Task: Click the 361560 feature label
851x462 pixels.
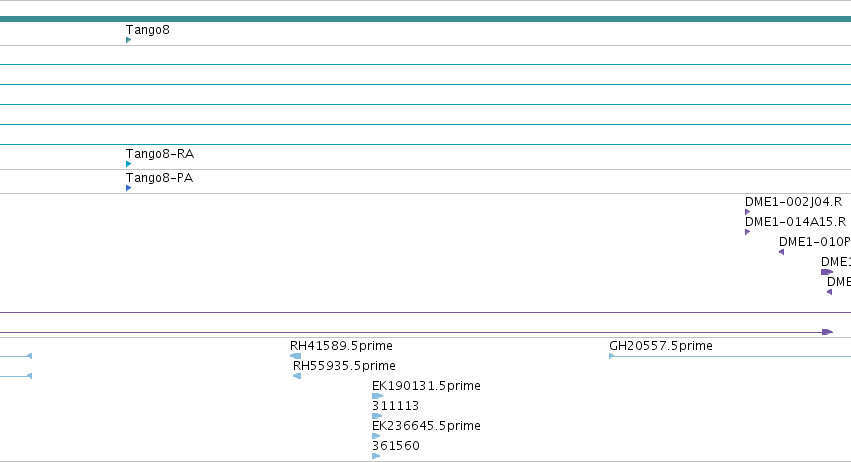Action: [396, 446]
